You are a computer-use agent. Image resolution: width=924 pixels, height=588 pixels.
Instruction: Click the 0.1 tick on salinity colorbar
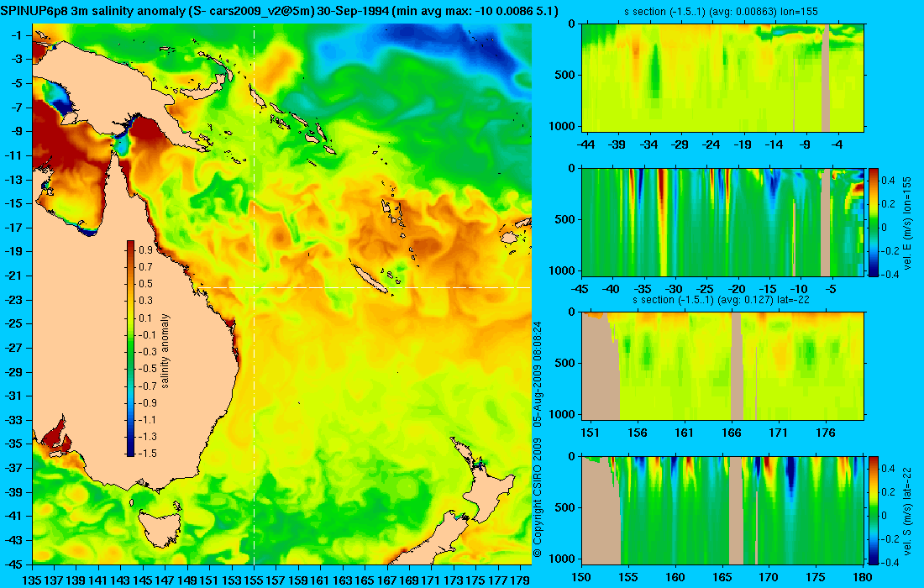145,318
